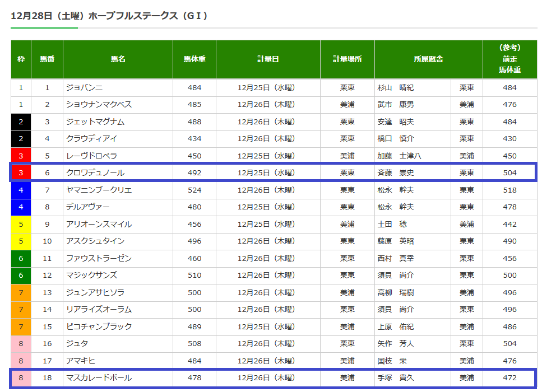Select horse name ジョバンニ
This screenshot has width=542, height=392.
(x=84, y=88)
